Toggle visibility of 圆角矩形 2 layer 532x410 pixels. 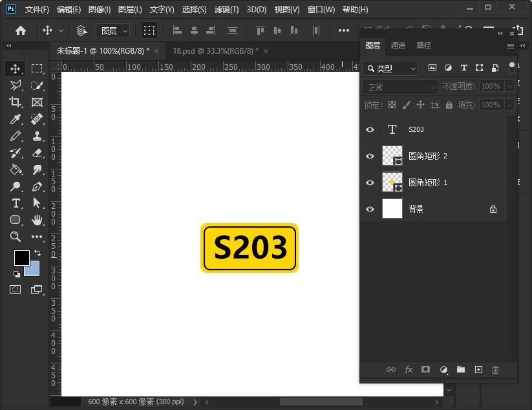(370, 156)
